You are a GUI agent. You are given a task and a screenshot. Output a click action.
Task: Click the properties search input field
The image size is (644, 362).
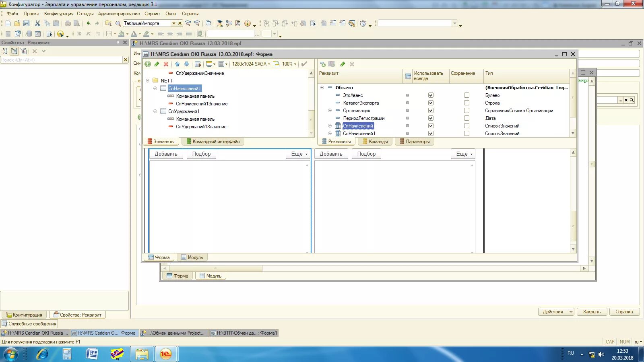[x=62, y=60]
